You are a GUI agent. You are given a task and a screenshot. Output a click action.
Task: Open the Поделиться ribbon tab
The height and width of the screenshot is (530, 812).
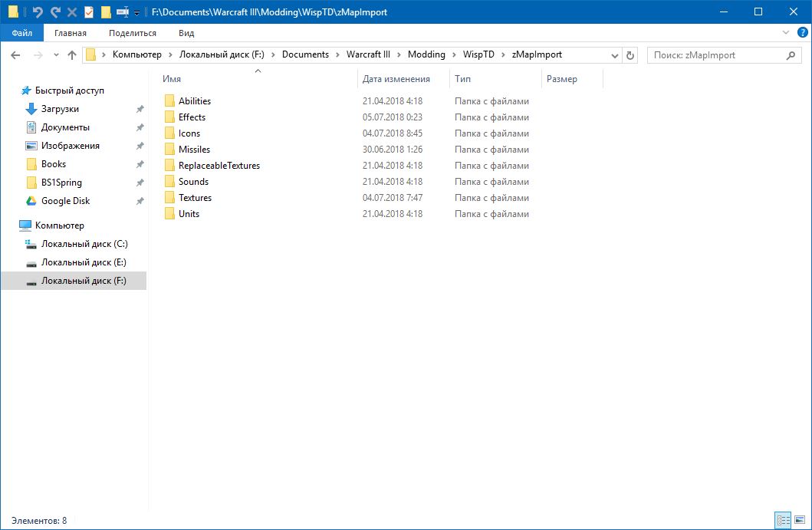pyautogui.click(x=133, y=33)
